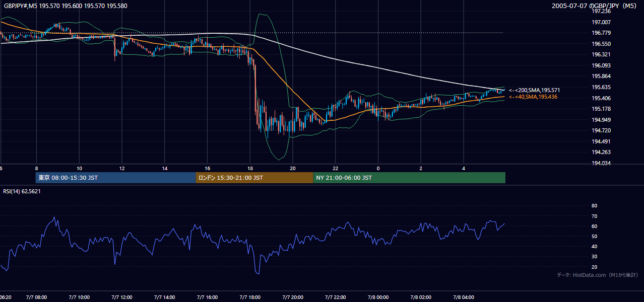Click hour tick 18 under price chart
Screen dimensions: 644x302
click(250, 168)
